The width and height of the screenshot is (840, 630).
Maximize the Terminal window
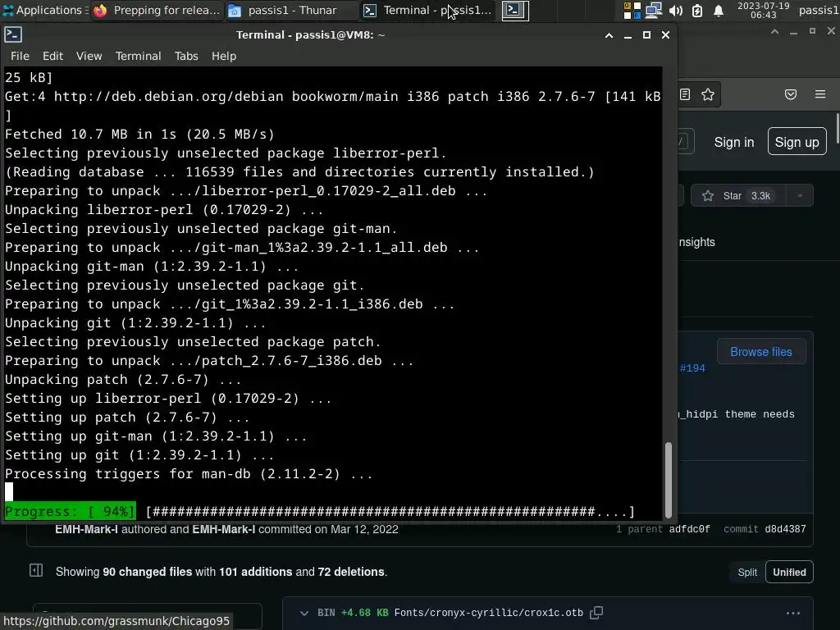point(646,34)
